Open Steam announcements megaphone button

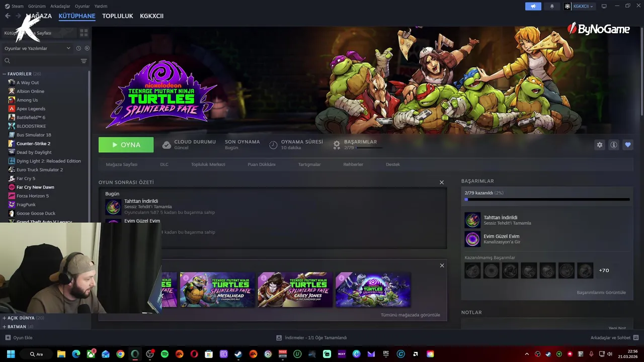pos(533,6)
